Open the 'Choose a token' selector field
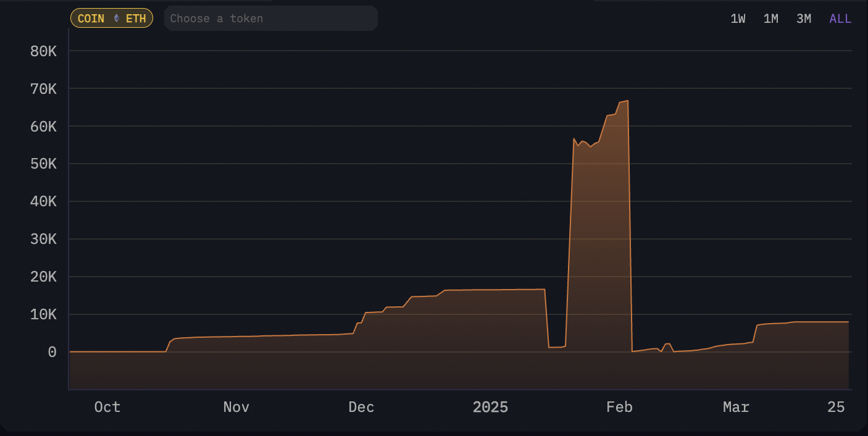The width and height of the screenshot is (868, 436). (x=270, y=19)
